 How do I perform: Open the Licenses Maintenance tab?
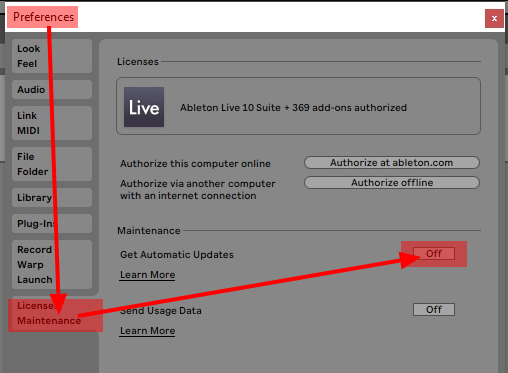click(x=53, y=313)
